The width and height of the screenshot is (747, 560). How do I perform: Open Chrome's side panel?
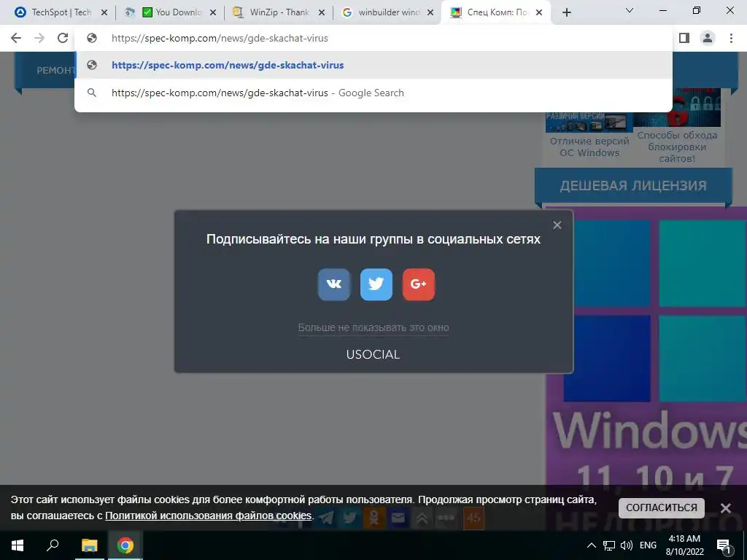coord(684,38)
